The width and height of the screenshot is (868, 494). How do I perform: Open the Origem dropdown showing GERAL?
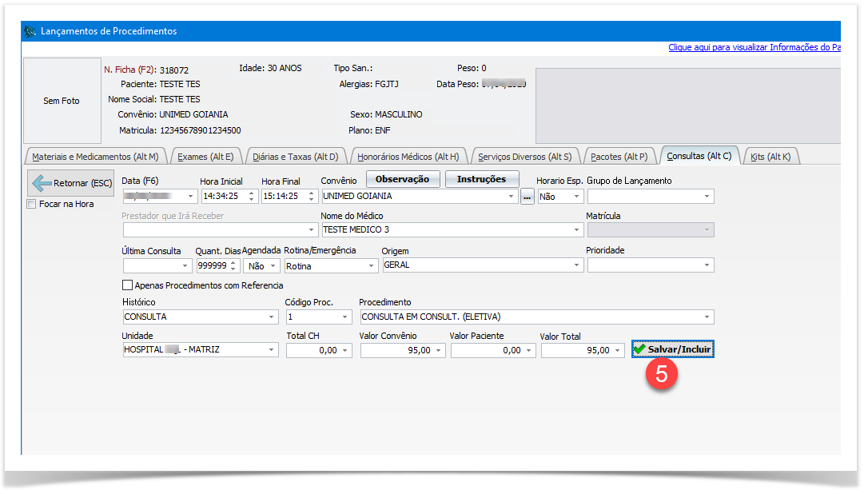(x=577, y=265)
